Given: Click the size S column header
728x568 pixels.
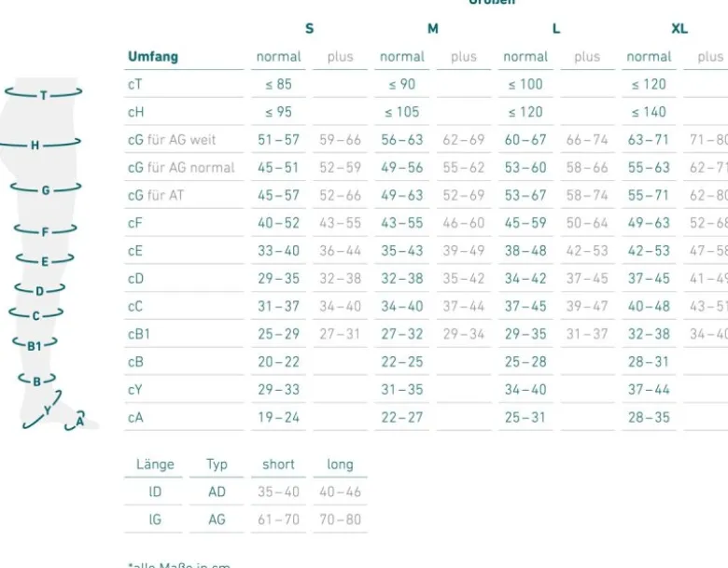Looking at the screenshot, I should click(x=309, y=29).
